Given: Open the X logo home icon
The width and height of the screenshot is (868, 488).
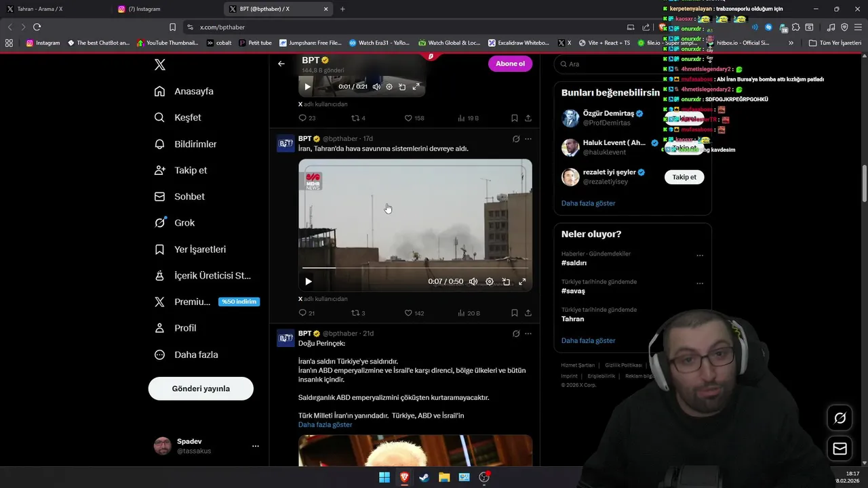Looking at the screenshot, I should click(x=159, y=65).
